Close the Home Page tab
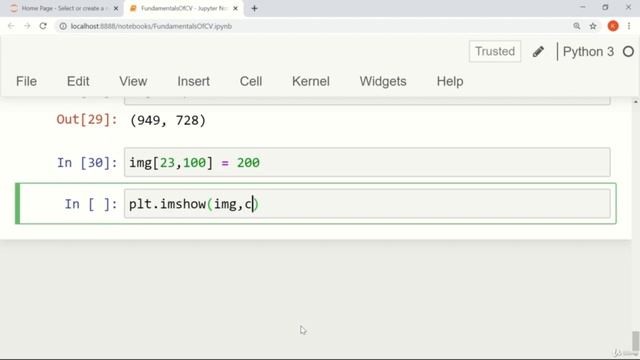This screenshot has width=640, height=360. pyautogui.click(x=116, y=8)
